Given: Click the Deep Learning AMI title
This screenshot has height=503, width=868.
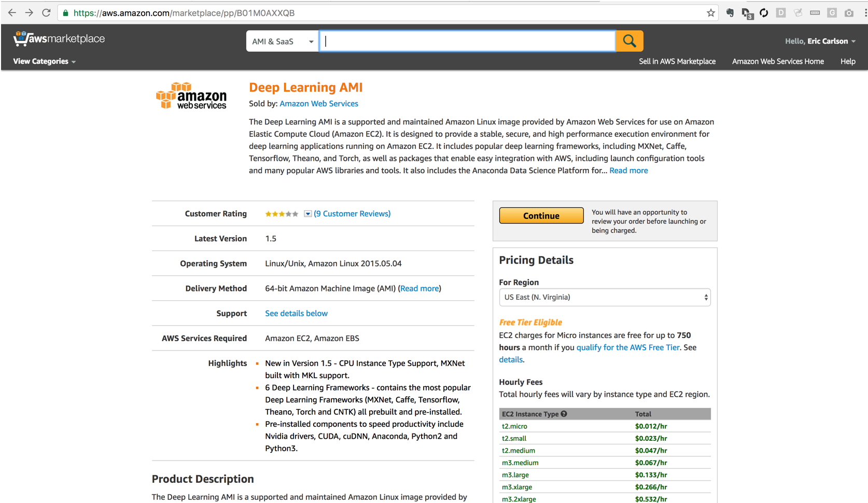Looking at the screenshot, I should point(305,88).
